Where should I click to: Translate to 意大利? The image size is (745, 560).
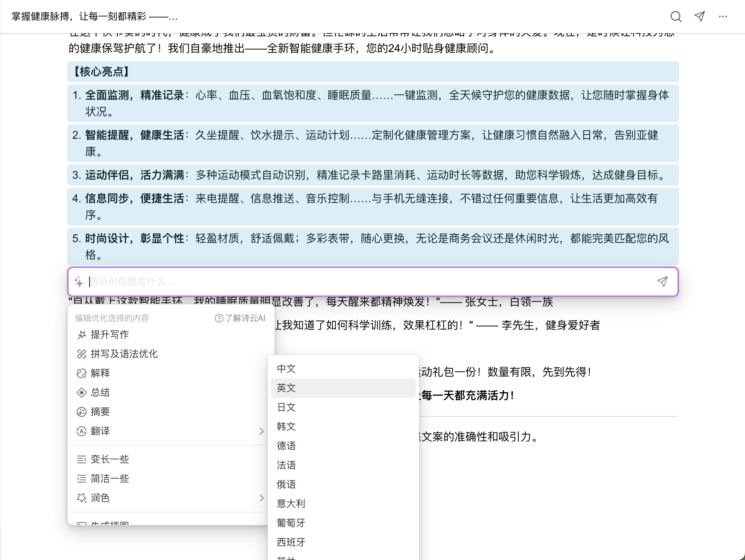[x=343, y=504]
